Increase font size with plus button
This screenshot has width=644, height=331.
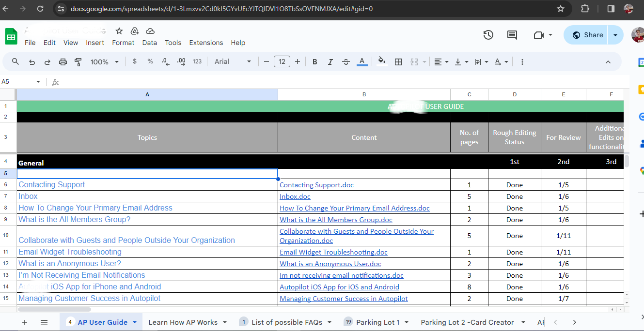298,61
